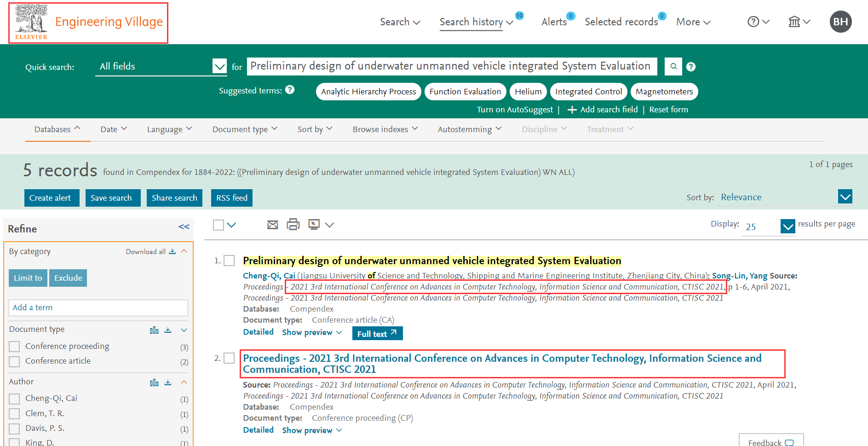Expand the Document type facet chevron
This screenshot has width=868, height=446.
click(184, 330)
